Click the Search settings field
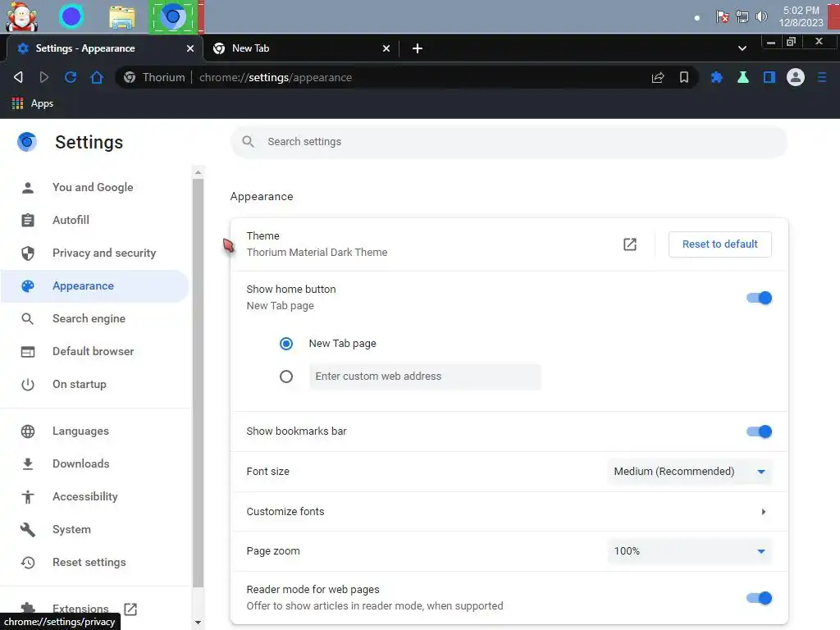Screen dimensions: 840x630 (509, 141)
